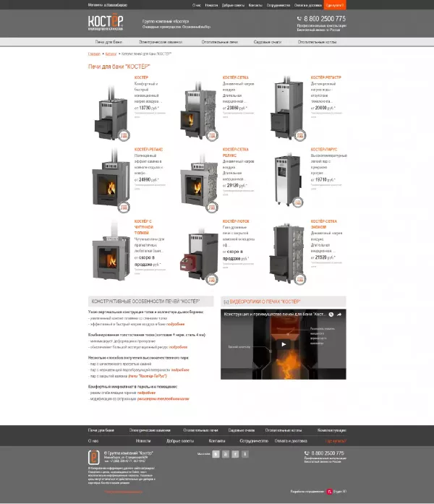Image resolution: width=434 pixels, height=504 pixels.
Task: Select 'Печи для бани' category tab
Action: coord(109,42)
